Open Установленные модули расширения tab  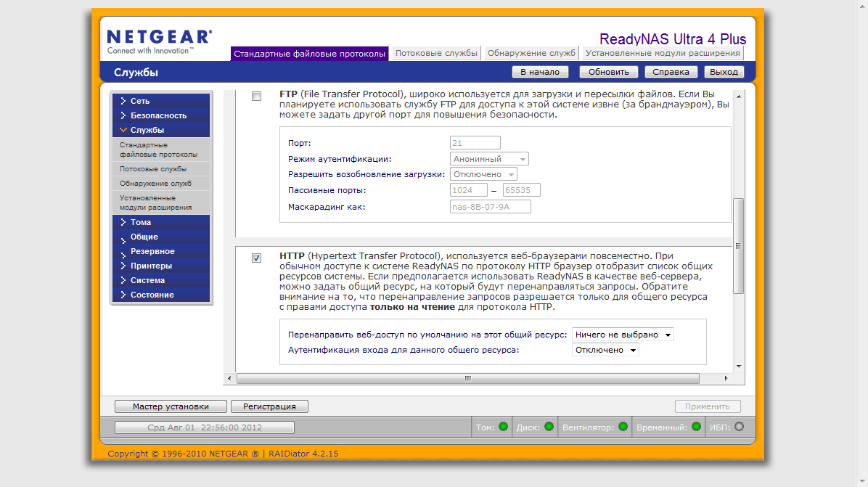(663, 53)
